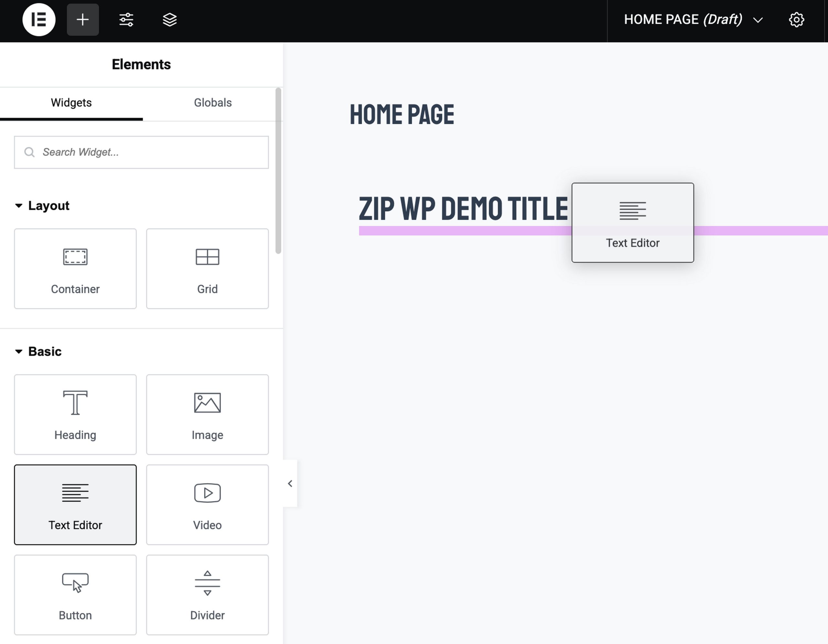The width and height of the screenshot is (828, 644).
Task: Hide the Elements panel with the chevron
Action: [290, 483]
